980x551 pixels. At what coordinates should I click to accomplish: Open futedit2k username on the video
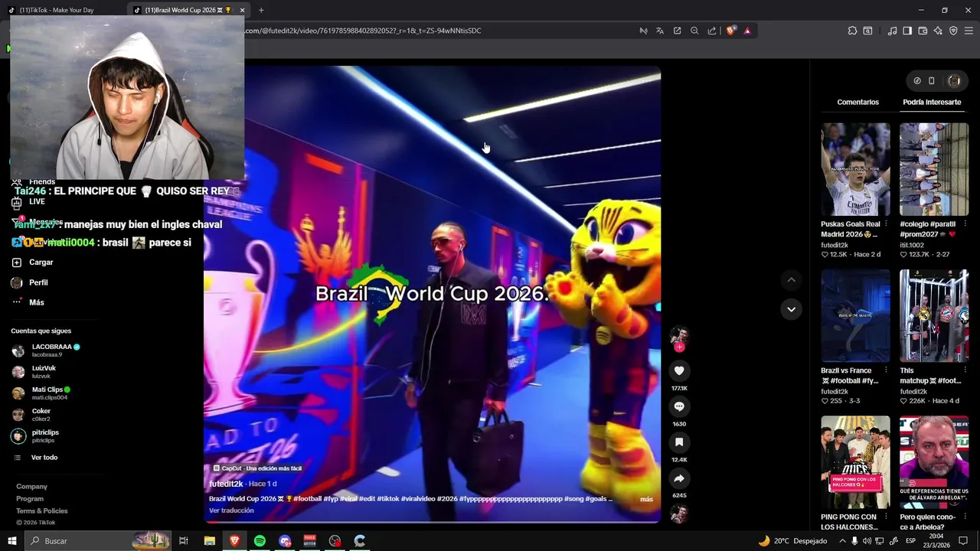[226, 484]
